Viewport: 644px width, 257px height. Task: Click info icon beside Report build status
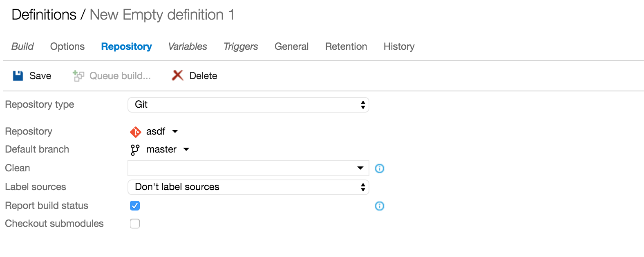point(380,206)
